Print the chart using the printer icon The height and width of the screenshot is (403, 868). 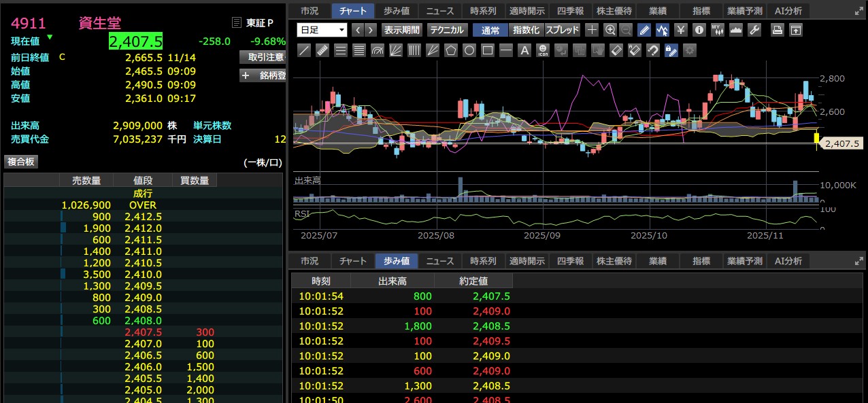click(778, 30)
